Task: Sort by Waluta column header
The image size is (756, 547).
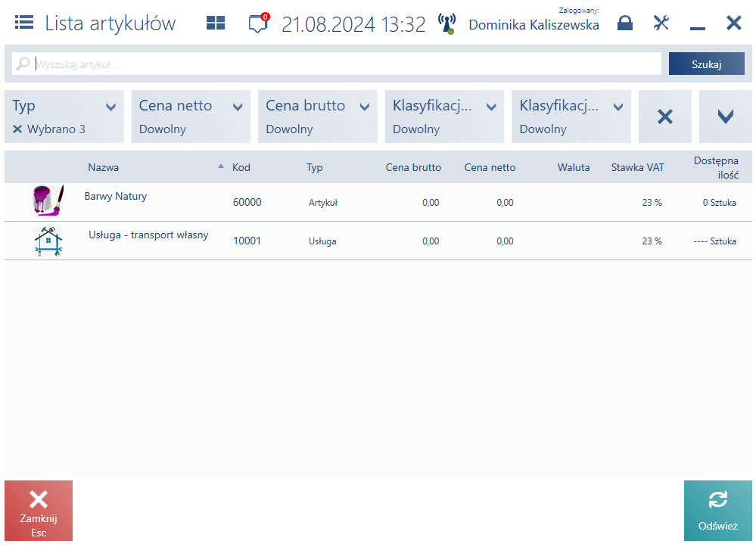Action: coord(574,167)
